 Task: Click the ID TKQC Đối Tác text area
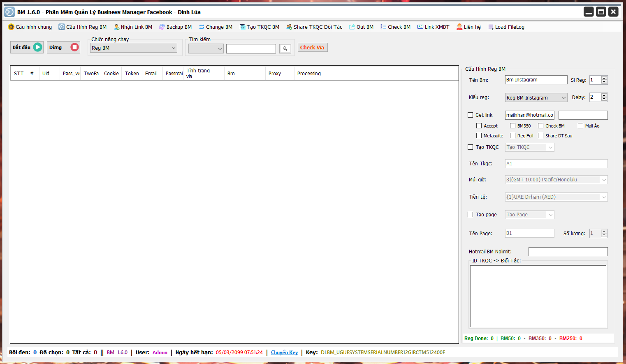538,296
